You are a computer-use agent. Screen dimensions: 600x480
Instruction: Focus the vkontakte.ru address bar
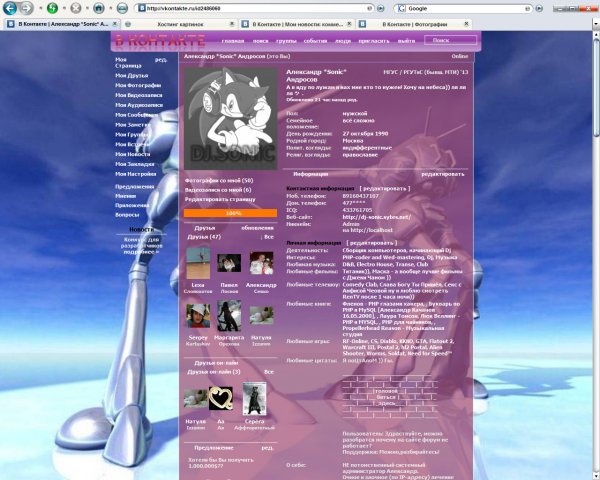pyautogui.click(x=254, y=8)
